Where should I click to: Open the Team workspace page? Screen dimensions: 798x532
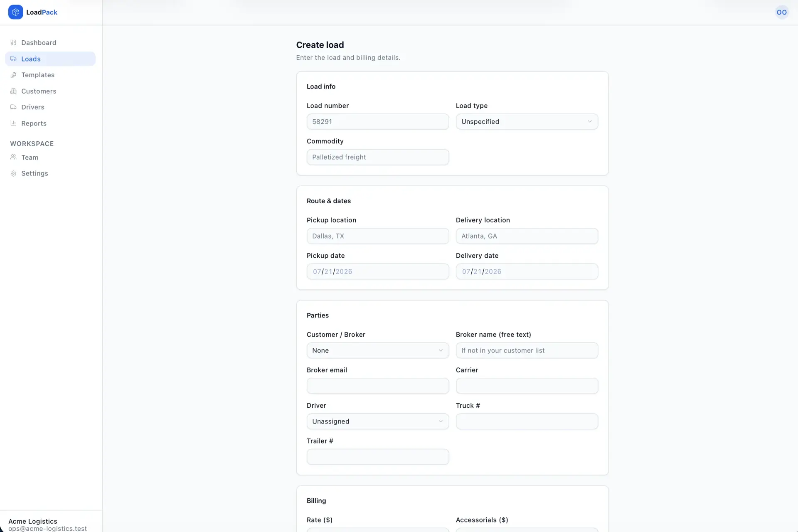[x=50, y=157]
